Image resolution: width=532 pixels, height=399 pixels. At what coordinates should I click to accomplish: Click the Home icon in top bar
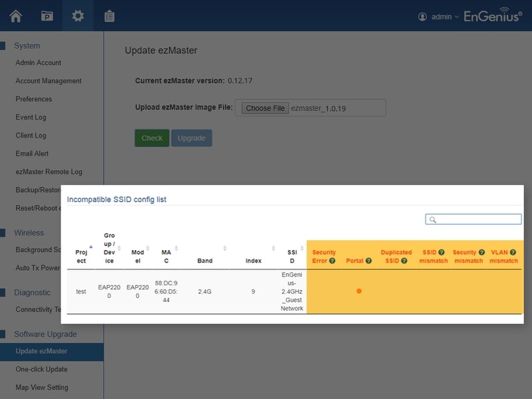point(15,16)
